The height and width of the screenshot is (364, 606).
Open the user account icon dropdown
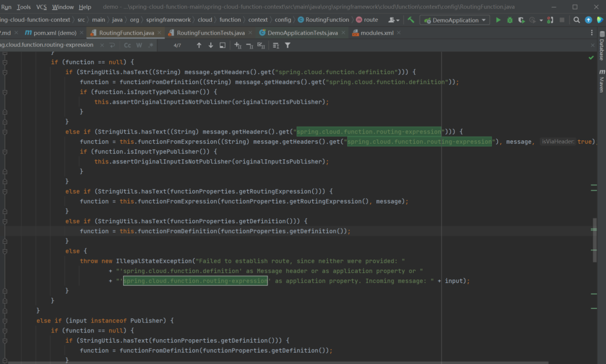pyautogui.click(x=394, y=20)
